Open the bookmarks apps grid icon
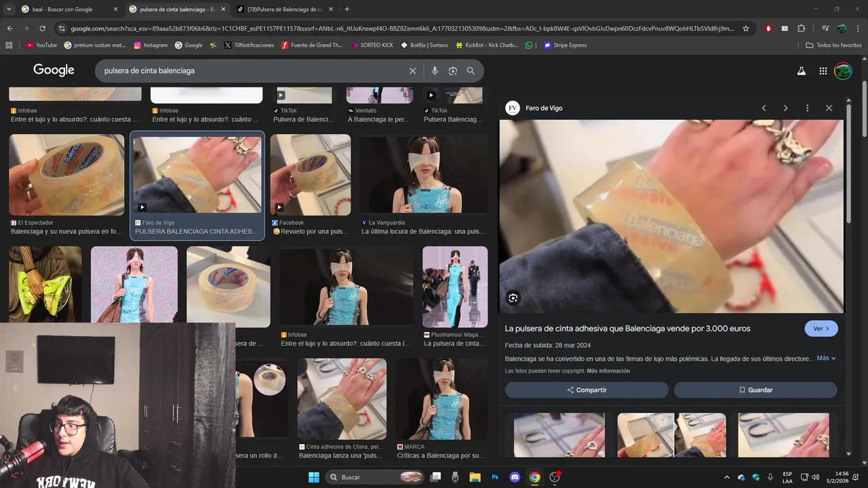Image resolution: width=868 pixels, height=488 pixels. pos(9,45)
